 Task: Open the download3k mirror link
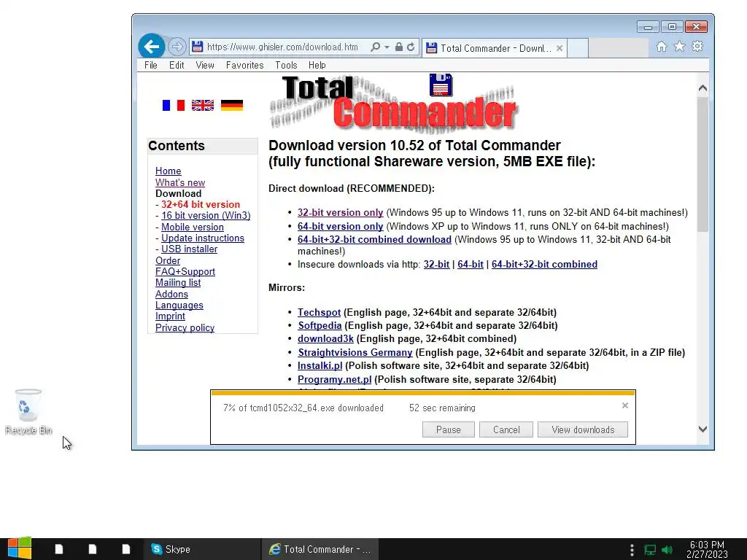[325, 338]
